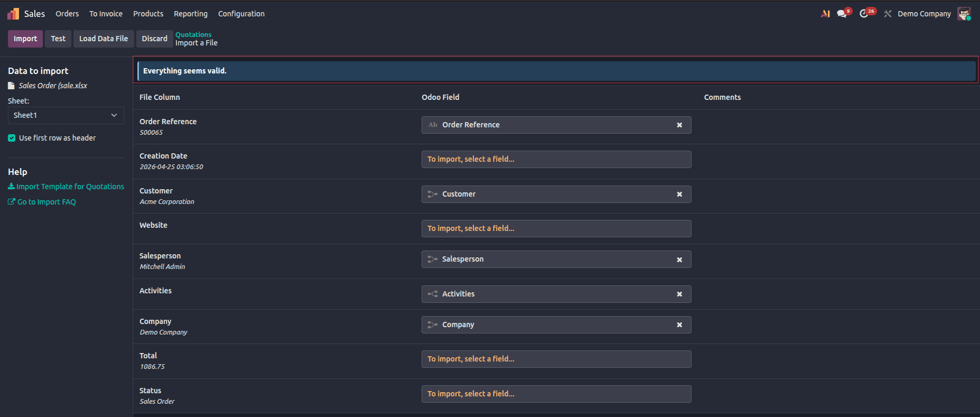Click the Import button
The image size is (980, 417).
point(25,39)
